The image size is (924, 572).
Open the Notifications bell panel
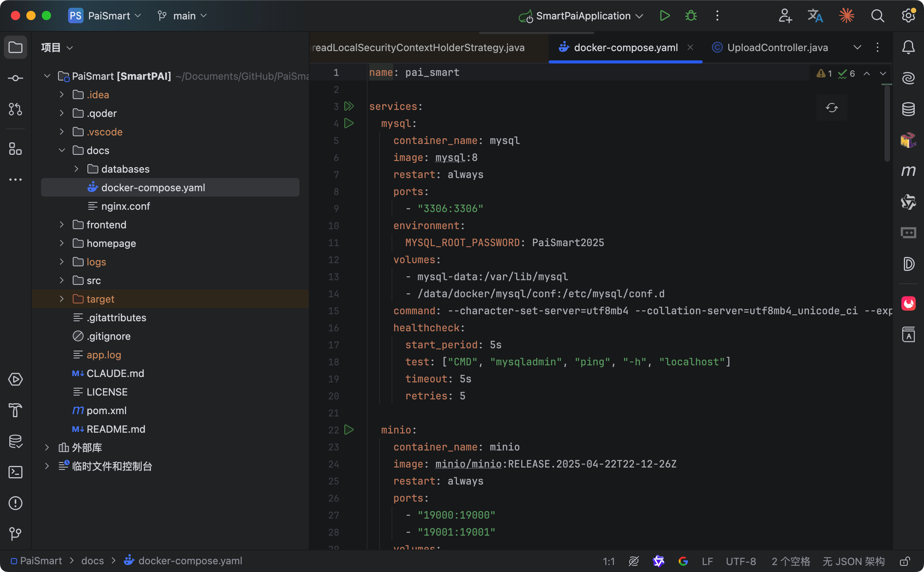pos(908,48)
